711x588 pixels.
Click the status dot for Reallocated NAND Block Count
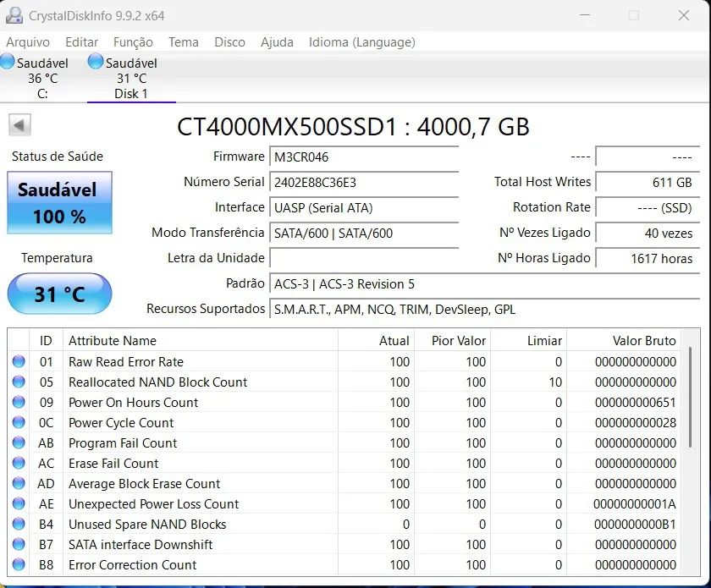(x=19, y=382)
